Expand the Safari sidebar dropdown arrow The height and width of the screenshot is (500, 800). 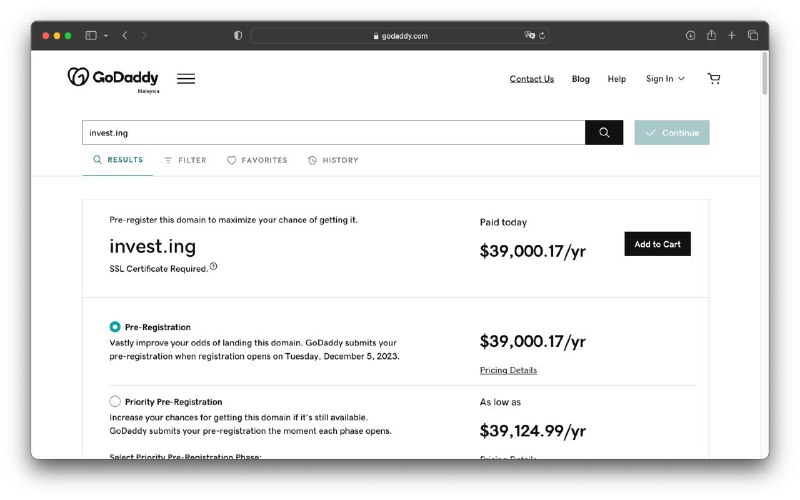[106, 35]
